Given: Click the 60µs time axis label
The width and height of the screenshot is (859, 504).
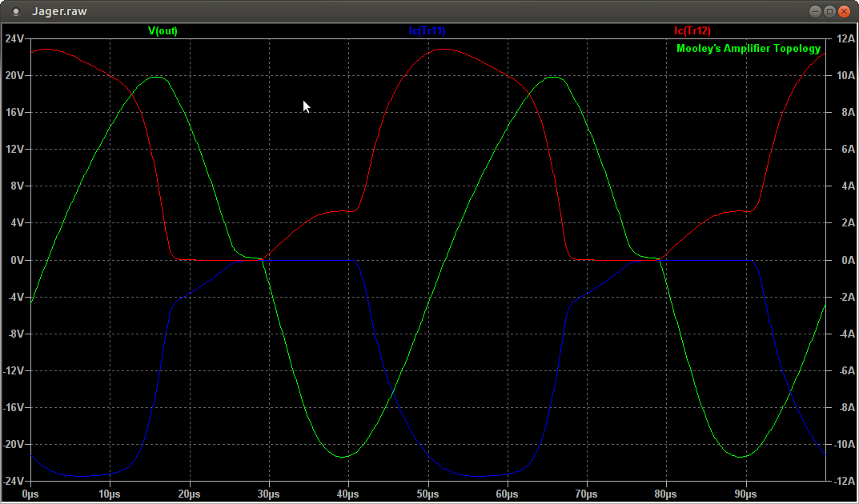Looking at the screenshot, I should (x=508, y=494).
